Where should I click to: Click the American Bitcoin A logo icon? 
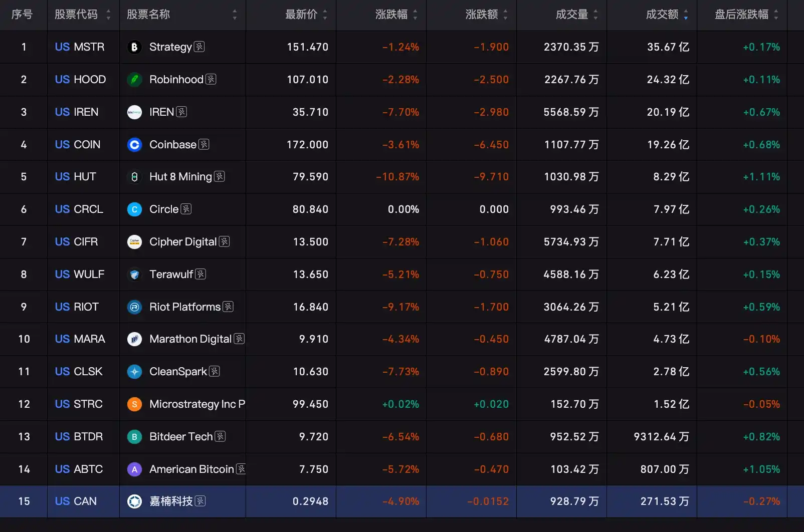click(134, 469)
